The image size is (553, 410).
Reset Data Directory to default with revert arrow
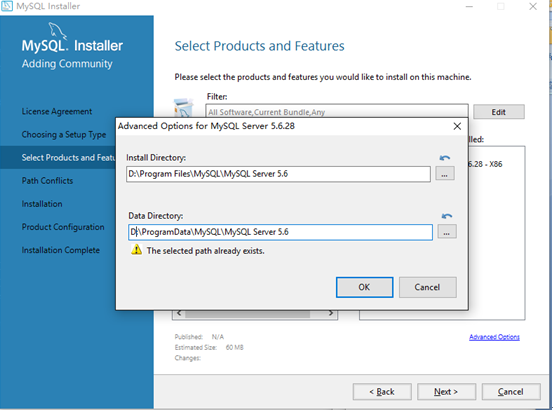[447, 216]
